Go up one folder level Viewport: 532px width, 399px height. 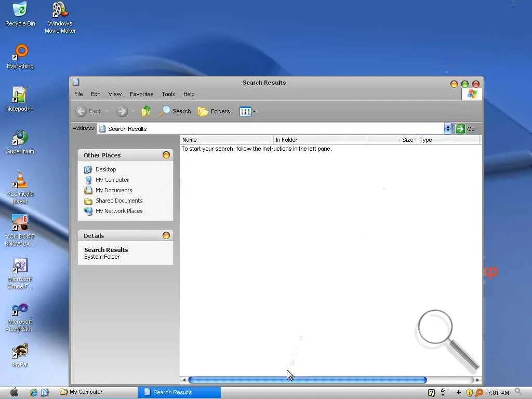(146, 111)
